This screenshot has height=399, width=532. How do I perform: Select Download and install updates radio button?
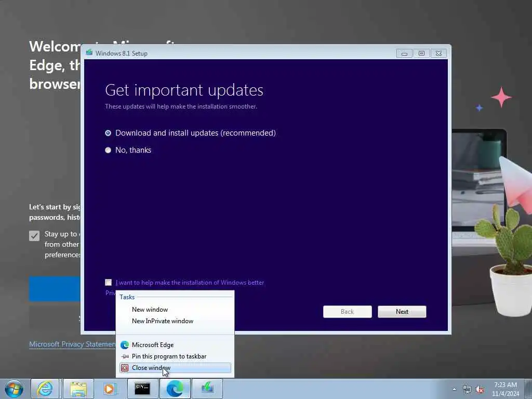108,133
